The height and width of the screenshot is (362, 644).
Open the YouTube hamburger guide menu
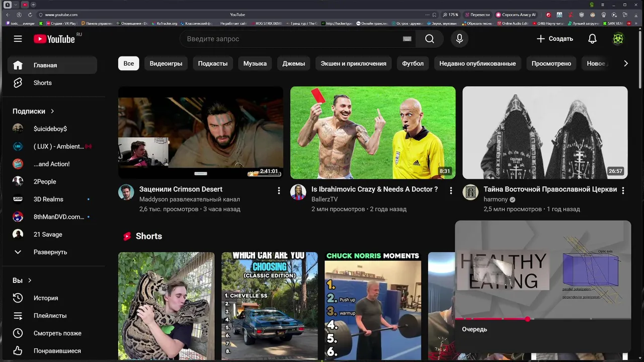coord(18,39)
